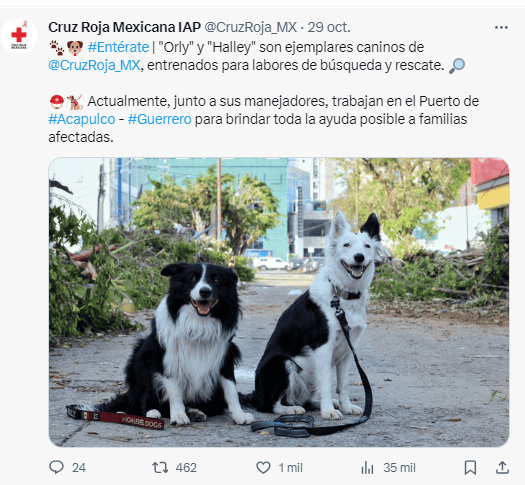Click the 1 mil likes count
The height and width of the screenshot is (485, 525).
291,468
